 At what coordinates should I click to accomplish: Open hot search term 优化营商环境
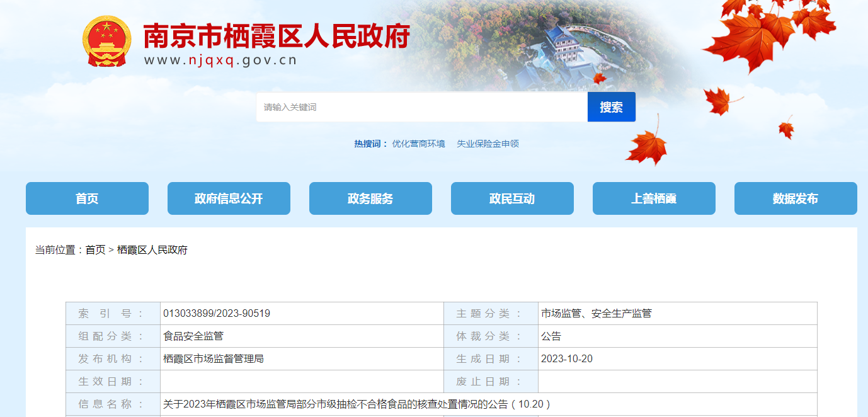[418, 144]
